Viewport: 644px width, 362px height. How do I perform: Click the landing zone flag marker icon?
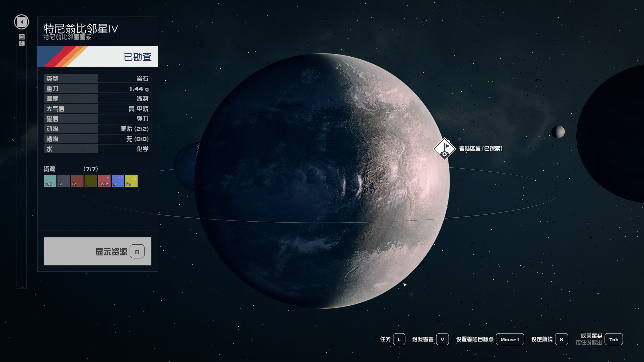(x=445, y=149)
